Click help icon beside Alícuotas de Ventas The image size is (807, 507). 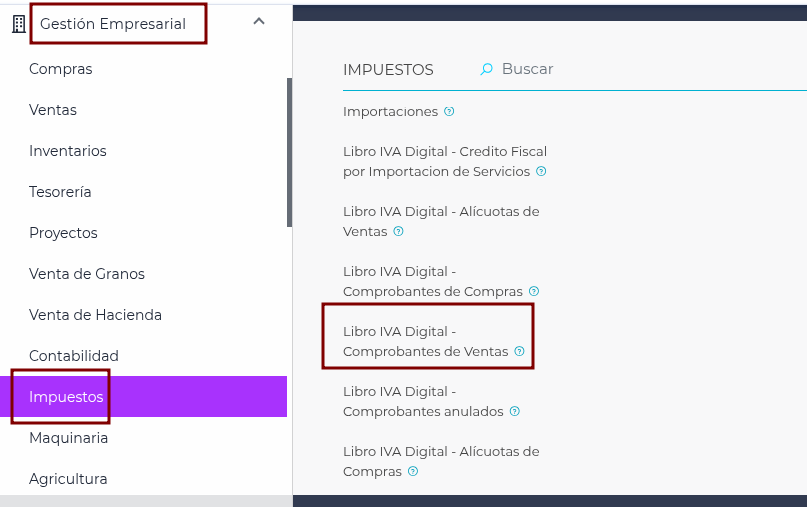tap(398, 231)
